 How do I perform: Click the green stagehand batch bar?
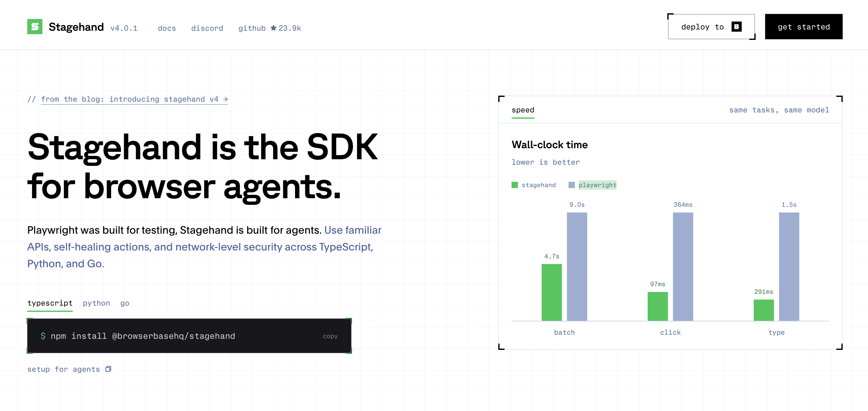coord(551,292)
